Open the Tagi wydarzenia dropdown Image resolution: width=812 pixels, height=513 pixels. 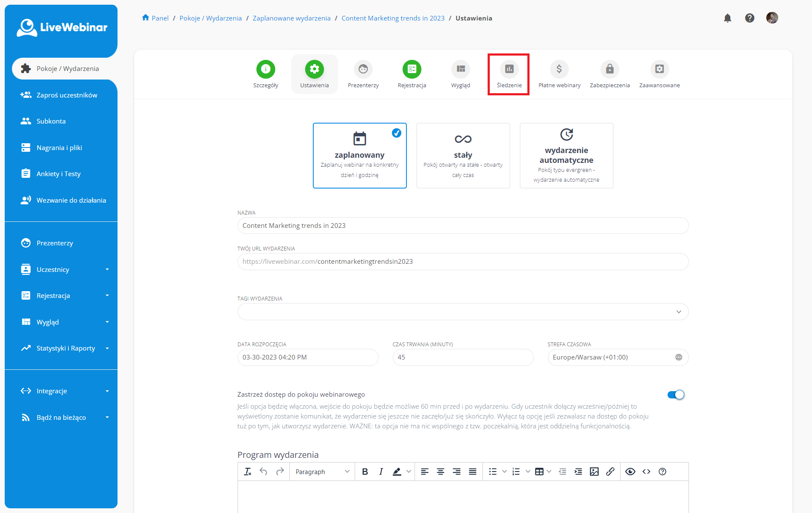click(x=463, y=312)
